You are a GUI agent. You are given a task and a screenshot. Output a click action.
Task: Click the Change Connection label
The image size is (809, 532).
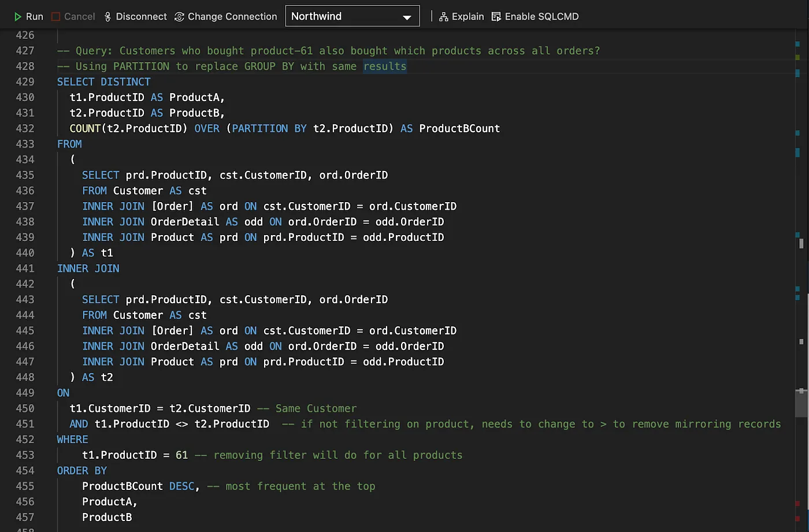[232, 17]
